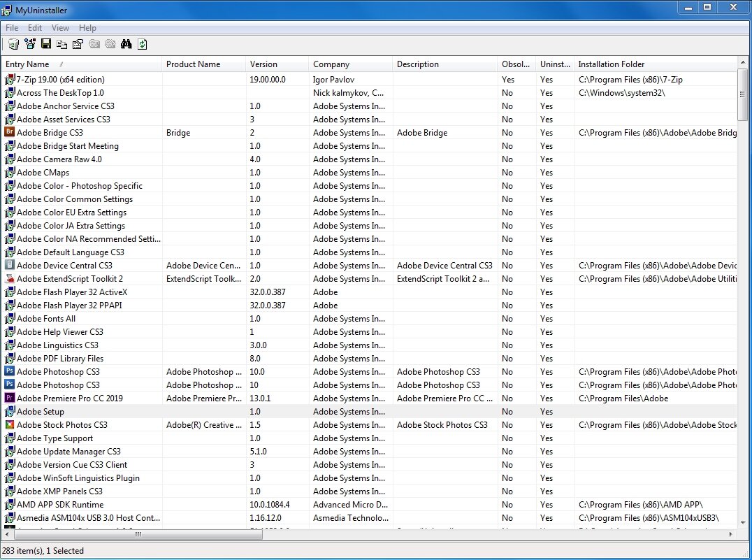Click the vertical scrollbar up arrow

742,62
